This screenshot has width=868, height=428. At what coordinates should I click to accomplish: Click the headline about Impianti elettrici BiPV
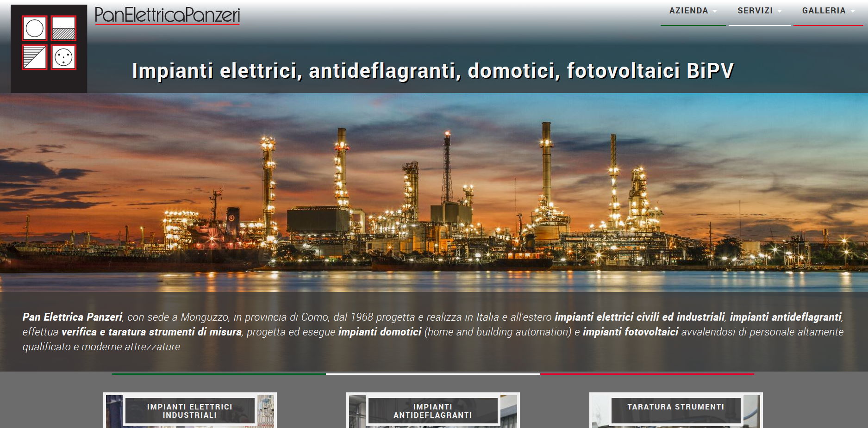[x=433, y=71]
